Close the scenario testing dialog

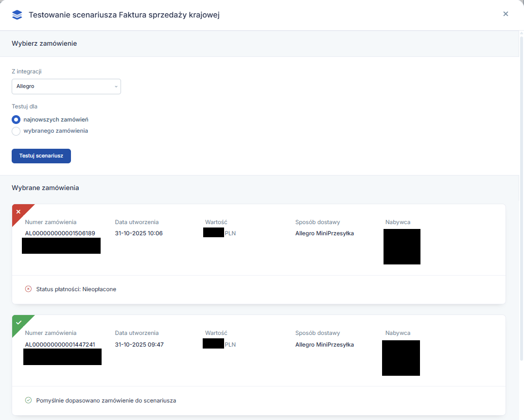[x=506, y=14]
